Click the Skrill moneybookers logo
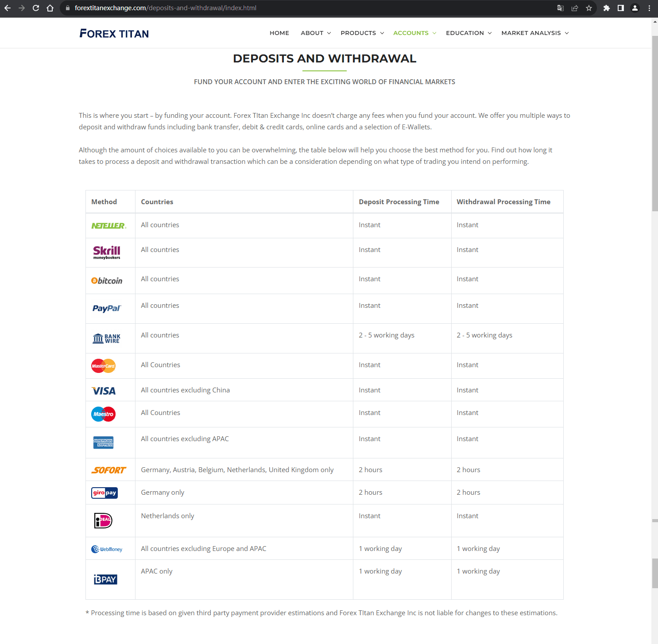Viewport: 658px width, 644px height. pyautogui.click(x=107, y=252)
